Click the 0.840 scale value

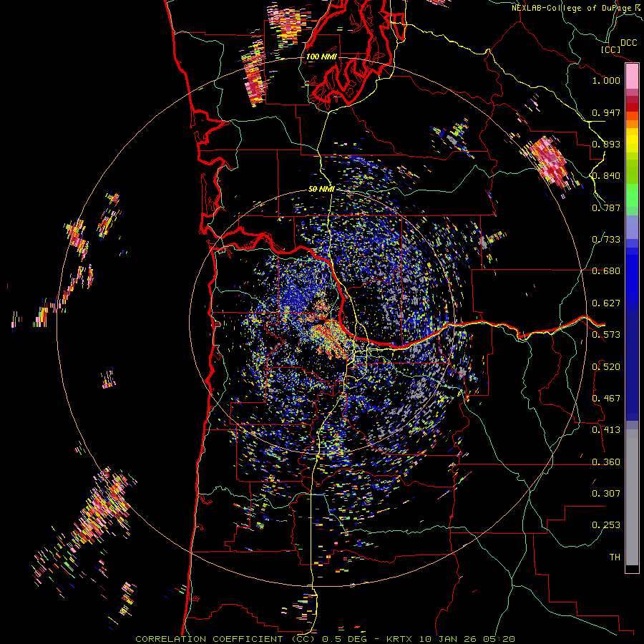606,176
